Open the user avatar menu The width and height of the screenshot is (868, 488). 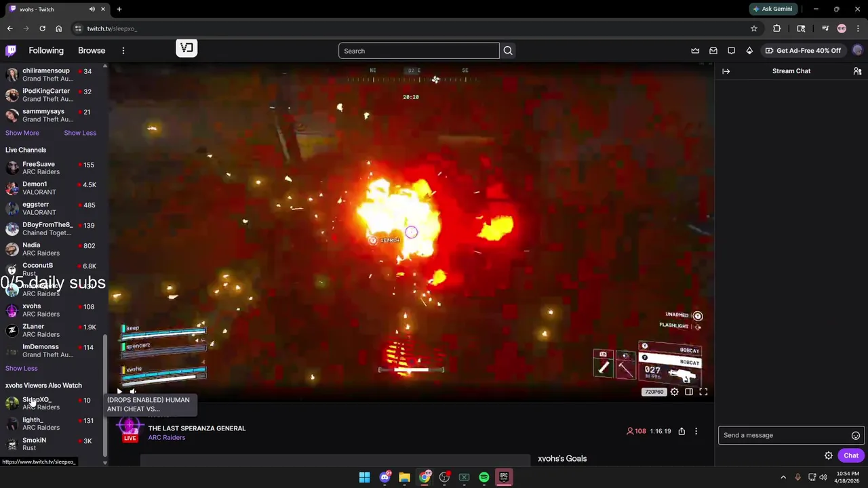[857, 51]
